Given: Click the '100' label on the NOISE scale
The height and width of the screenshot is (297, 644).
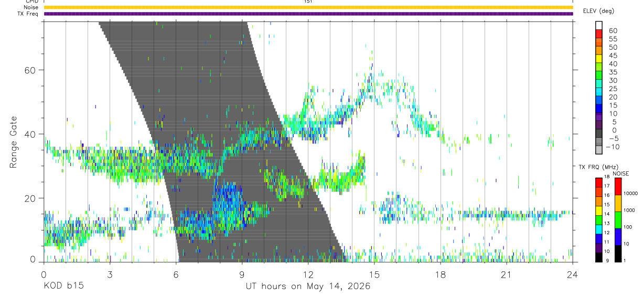Looking at the screenshot, I should [x=628, y=227].
